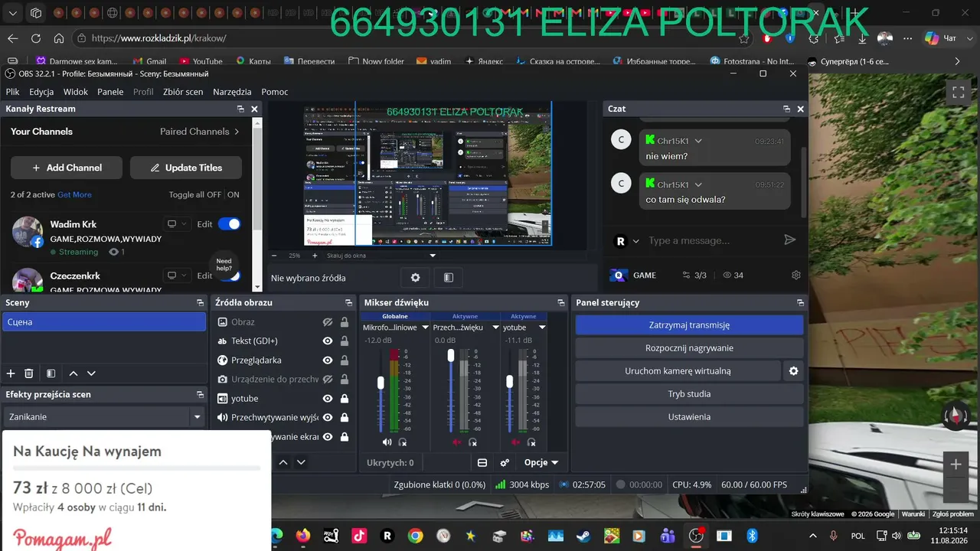The image size is (980, 551).
Task: Open Wadim Krk chat display dropdown
Action: point(176,224)
